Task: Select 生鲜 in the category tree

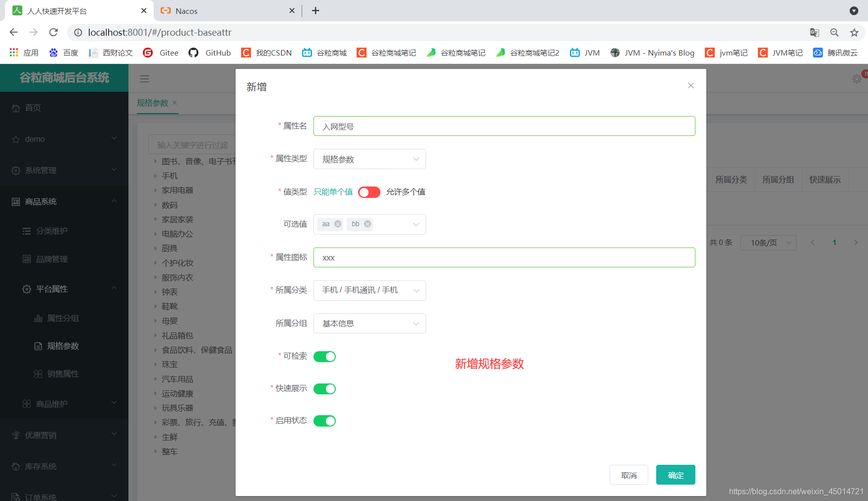Action: point(170,437)
